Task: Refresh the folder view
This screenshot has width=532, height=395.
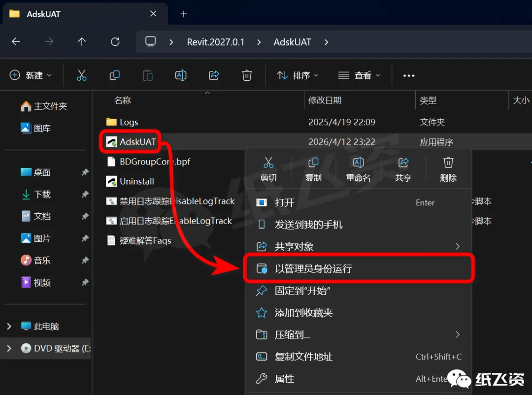Action: click(x=115, y=42)
